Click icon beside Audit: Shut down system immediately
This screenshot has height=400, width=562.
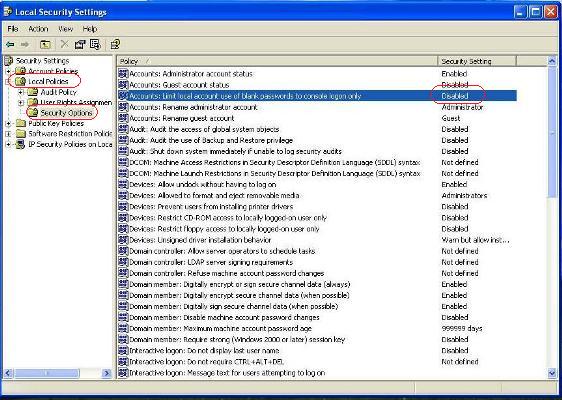123,151
